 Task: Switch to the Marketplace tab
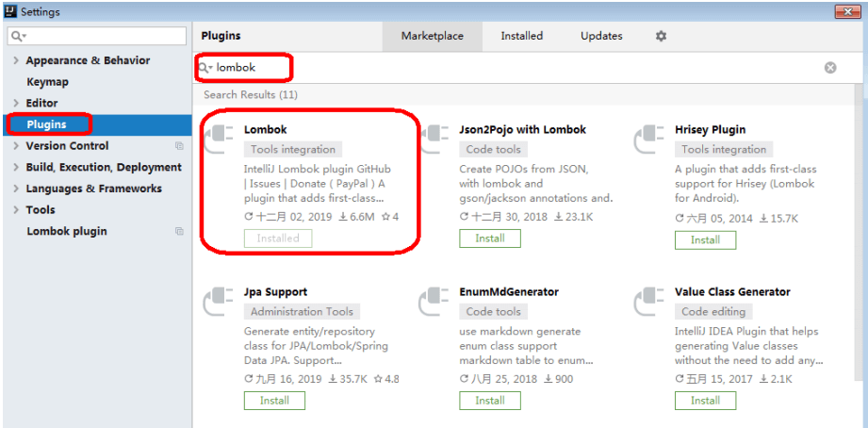[433, 36]
